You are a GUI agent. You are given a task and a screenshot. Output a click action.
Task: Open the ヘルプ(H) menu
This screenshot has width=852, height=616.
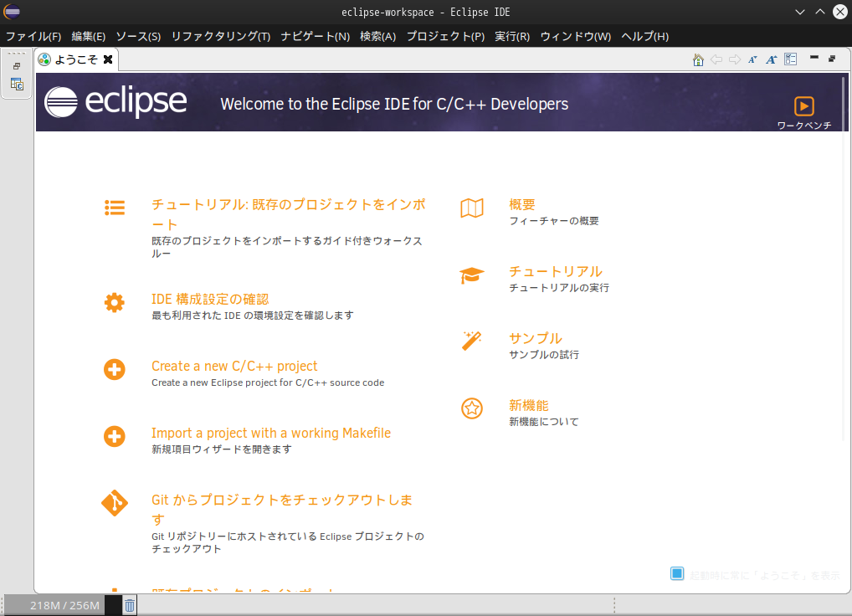tap(645, 36)
